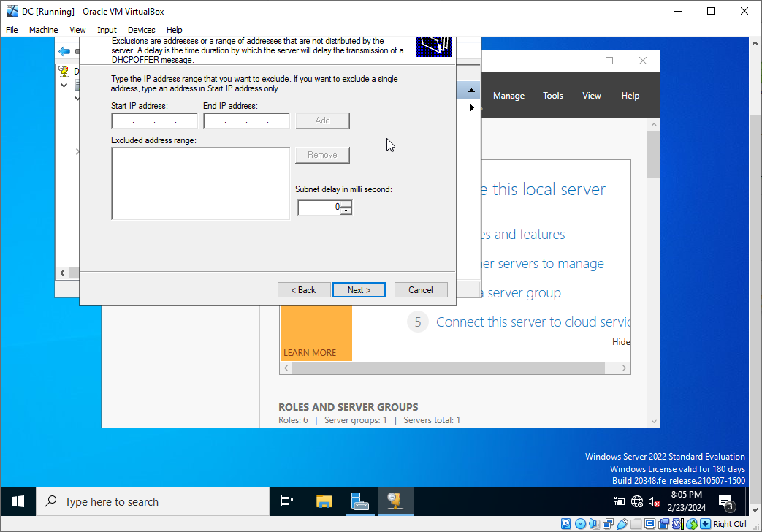Click inside the Start IP address field
This screenshot has height=532, width=762.
tap(153, 120)
